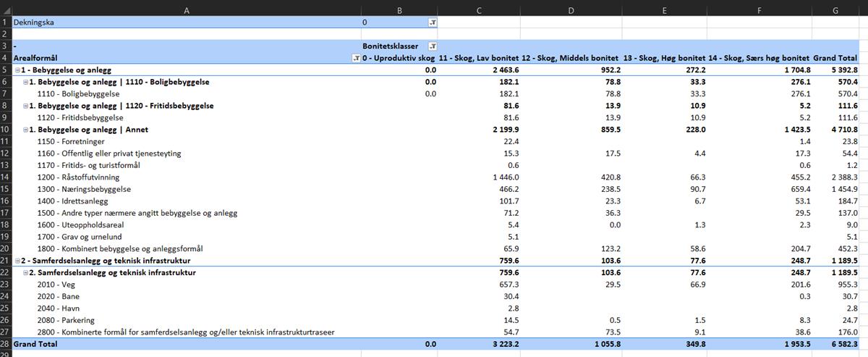Click the 'Dekningska' label cell
This screenshot has width=868, height=357.
click(x=187, y=22)
